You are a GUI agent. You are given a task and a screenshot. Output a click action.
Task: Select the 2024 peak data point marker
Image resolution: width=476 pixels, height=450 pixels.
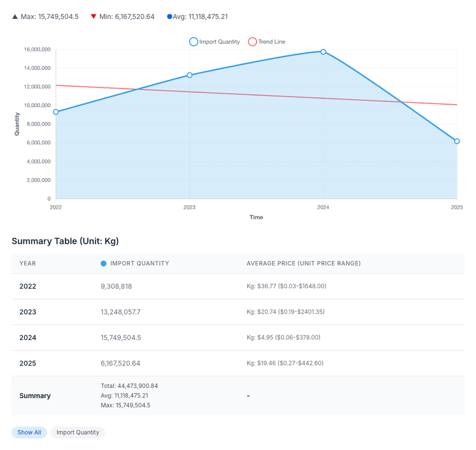point(323,52)
